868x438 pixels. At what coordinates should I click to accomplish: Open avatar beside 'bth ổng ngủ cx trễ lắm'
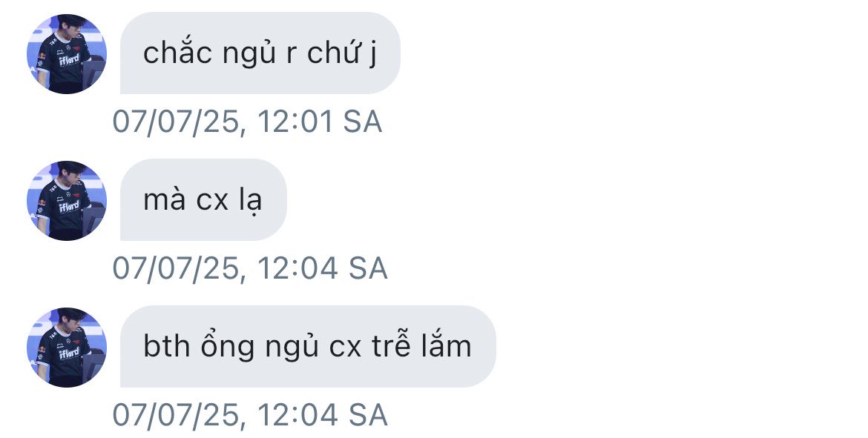click(x=67, y=347)
